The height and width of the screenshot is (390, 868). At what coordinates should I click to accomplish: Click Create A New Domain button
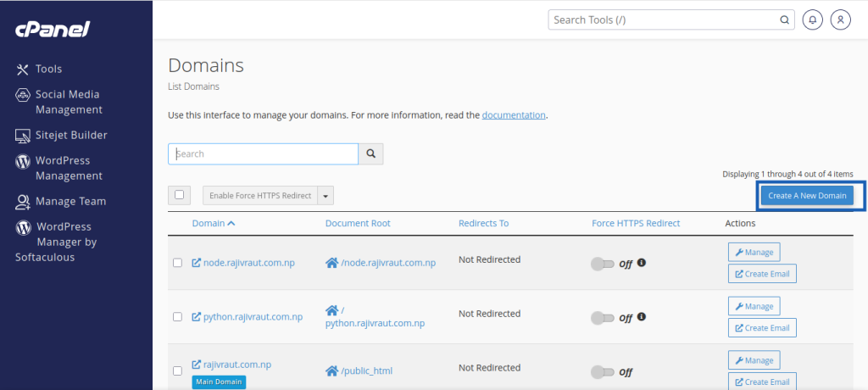click(807, 196)
